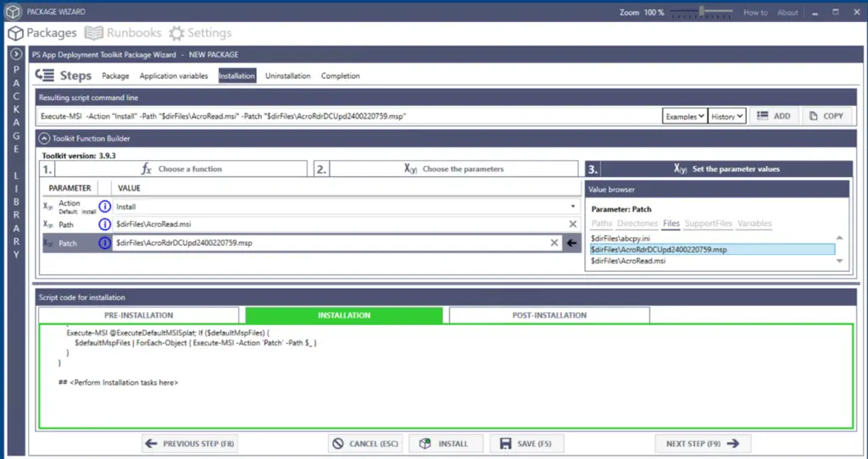Open the Packages section
Viewport: 868px width, 459px height.
click(x=42, y=33)
